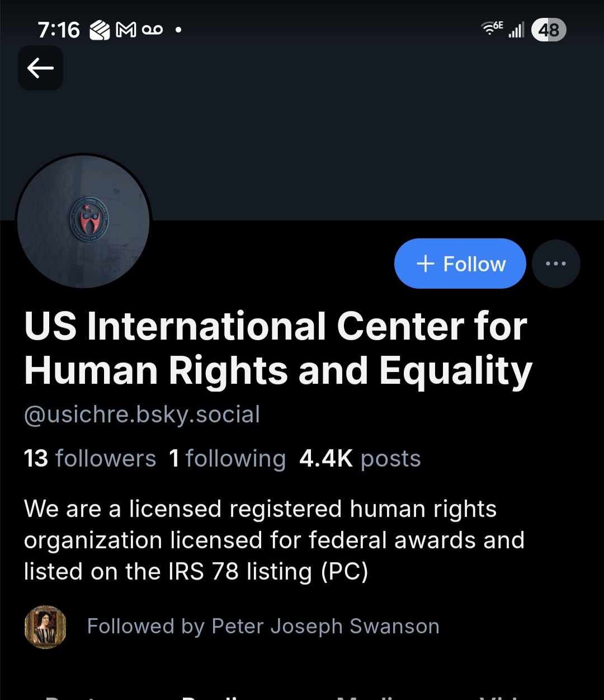Tap the stacked-box notification icon beside the clock
The height and width of the screenshot is (700, 604).
tap(100, 30)
